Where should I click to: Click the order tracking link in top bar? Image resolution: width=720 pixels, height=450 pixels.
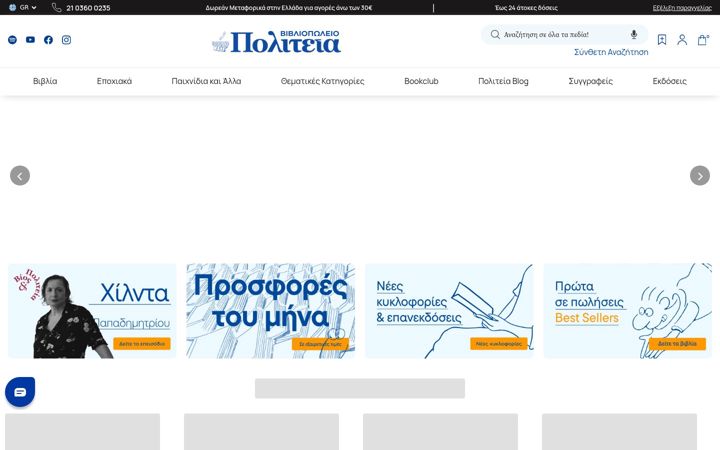682,8
